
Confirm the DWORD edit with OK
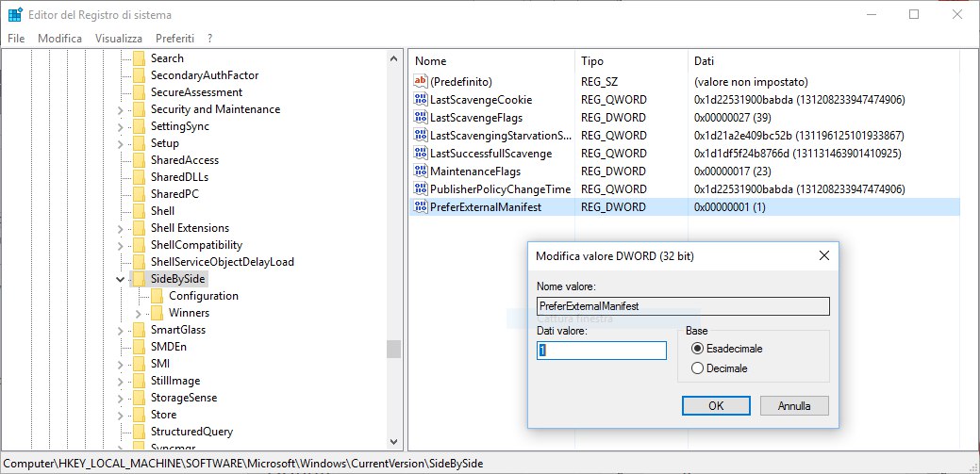716,405
